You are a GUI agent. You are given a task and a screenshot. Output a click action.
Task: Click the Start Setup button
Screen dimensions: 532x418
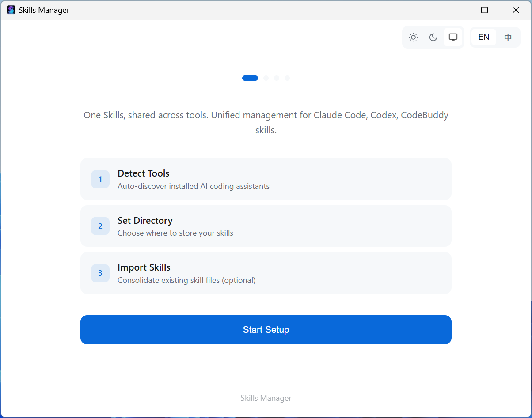(266, 330)
